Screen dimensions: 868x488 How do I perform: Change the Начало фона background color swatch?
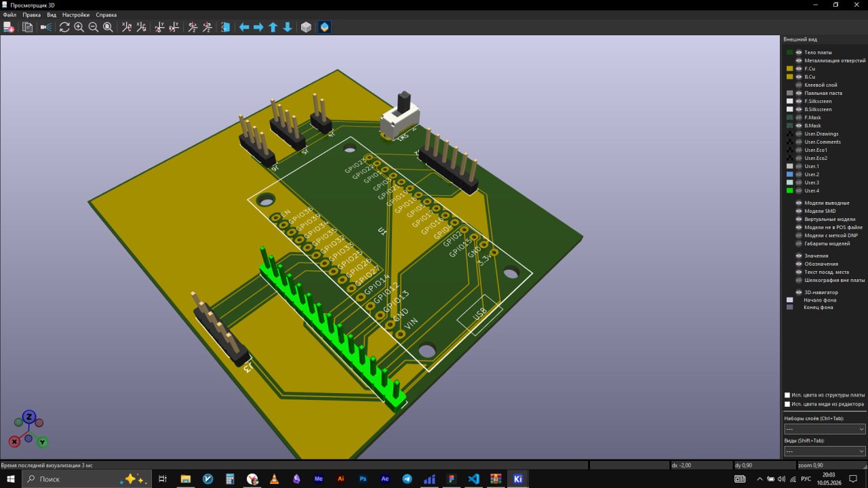point(789,299)
